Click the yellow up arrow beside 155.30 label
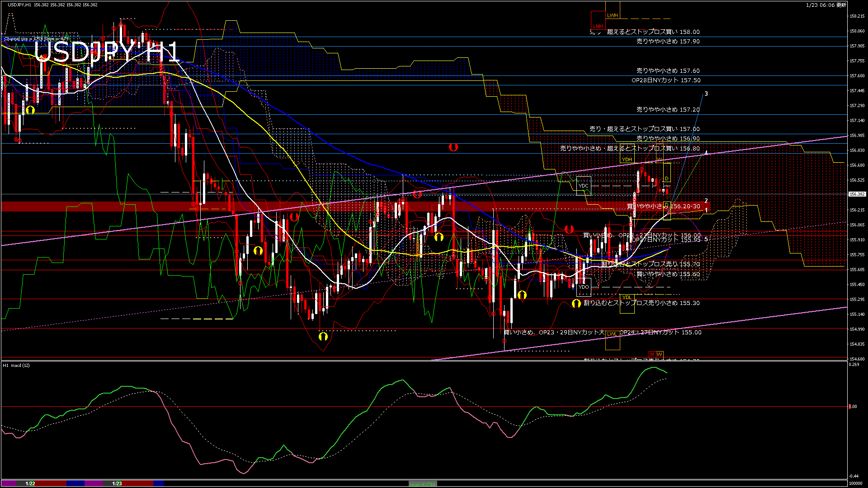The image size is (868, 488). click(x=576, y=304)
